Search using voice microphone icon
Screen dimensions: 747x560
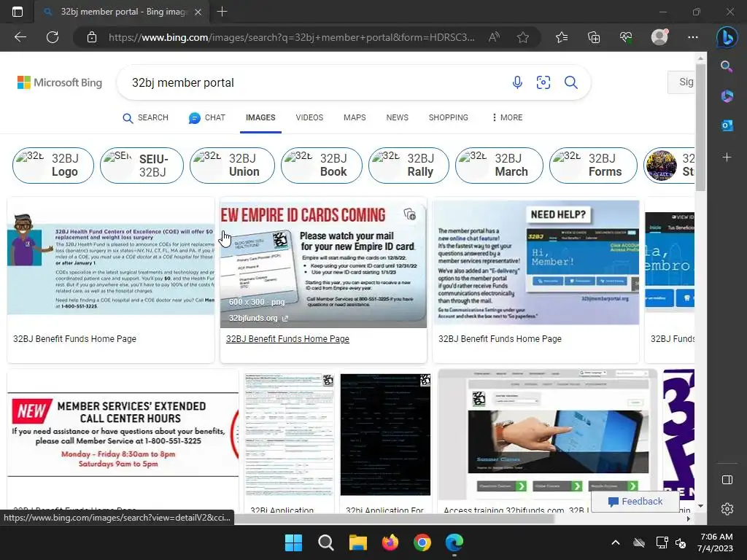click(517, 82)
